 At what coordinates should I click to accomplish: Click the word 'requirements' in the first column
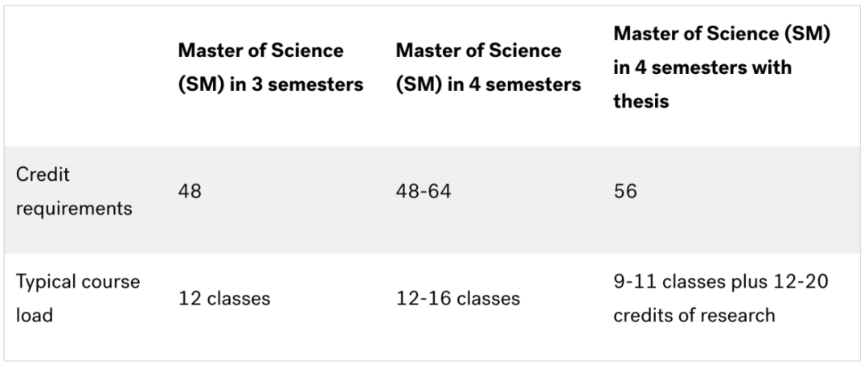(x=74, y=209)
